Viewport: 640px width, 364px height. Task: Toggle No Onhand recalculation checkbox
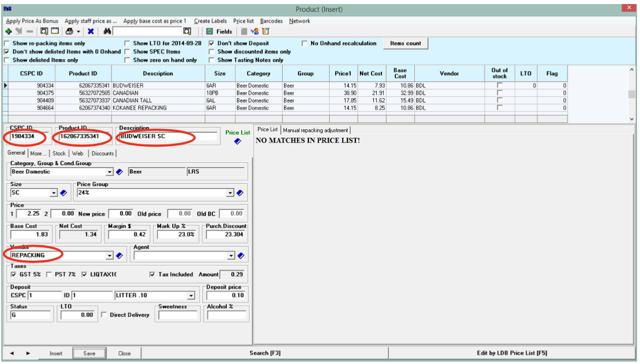tap(304, 43)
